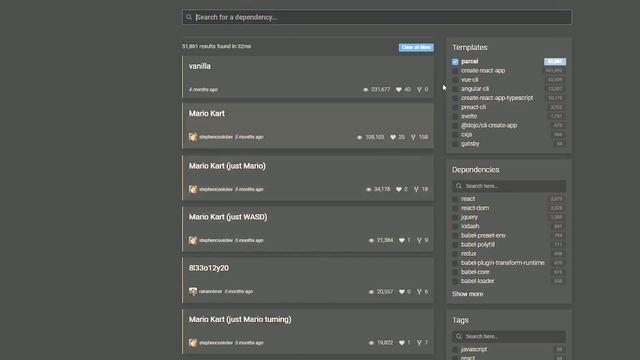The image size is (640, 360).
Task: Click stephencookdev author name on Mario Kart
Action: 216,137
